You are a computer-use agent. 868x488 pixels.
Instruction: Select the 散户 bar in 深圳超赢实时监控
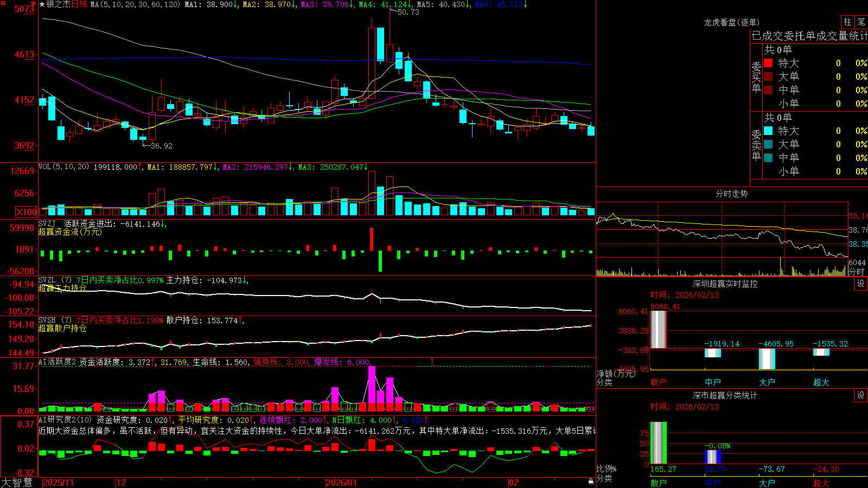659,329
